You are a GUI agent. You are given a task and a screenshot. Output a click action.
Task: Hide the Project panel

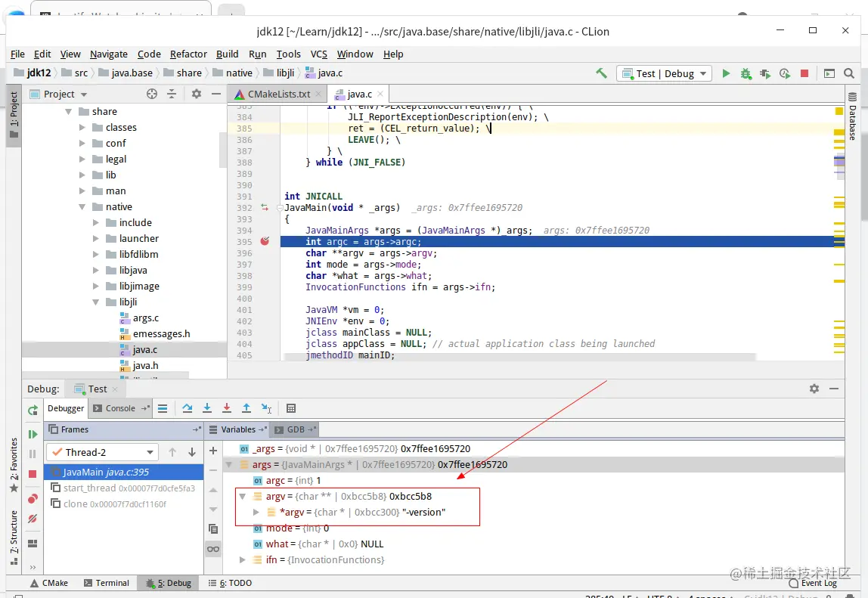point(216,95)
